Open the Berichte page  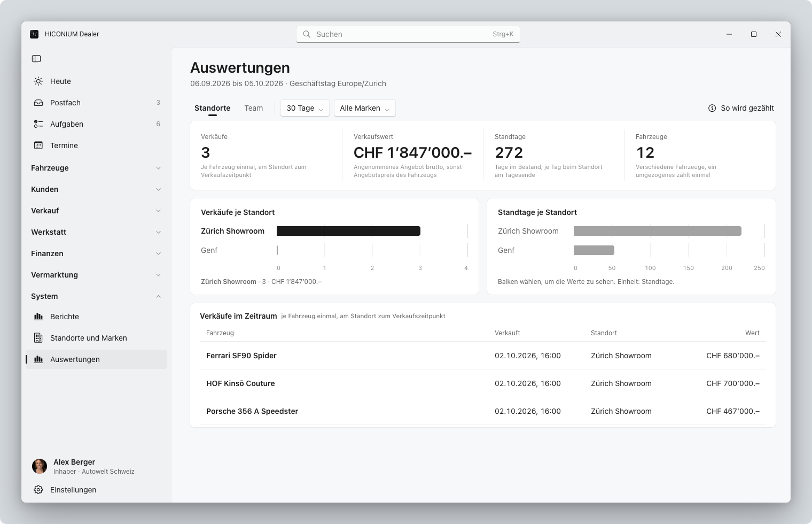point(96,317)
